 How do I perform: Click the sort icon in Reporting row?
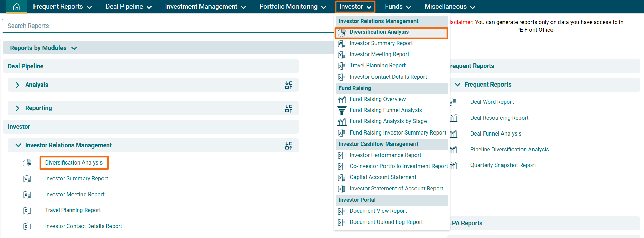pos(289,108)
